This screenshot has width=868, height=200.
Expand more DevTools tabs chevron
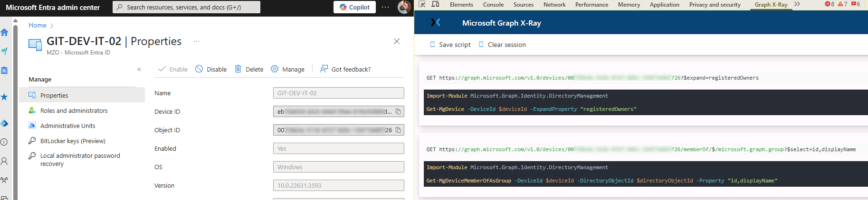point(797,4)
